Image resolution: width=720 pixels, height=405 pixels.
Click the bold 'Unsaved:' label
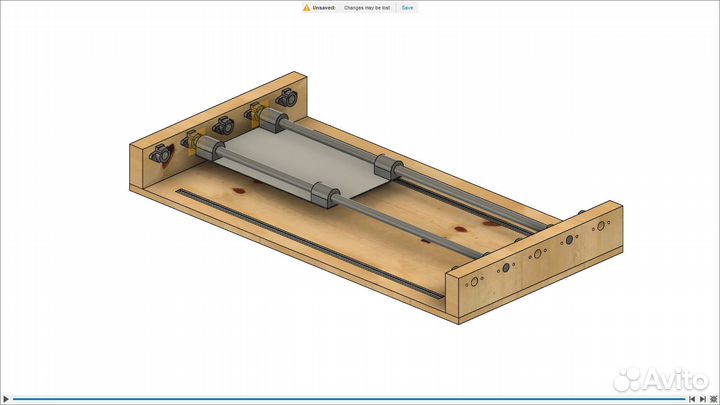pos(325,7)
